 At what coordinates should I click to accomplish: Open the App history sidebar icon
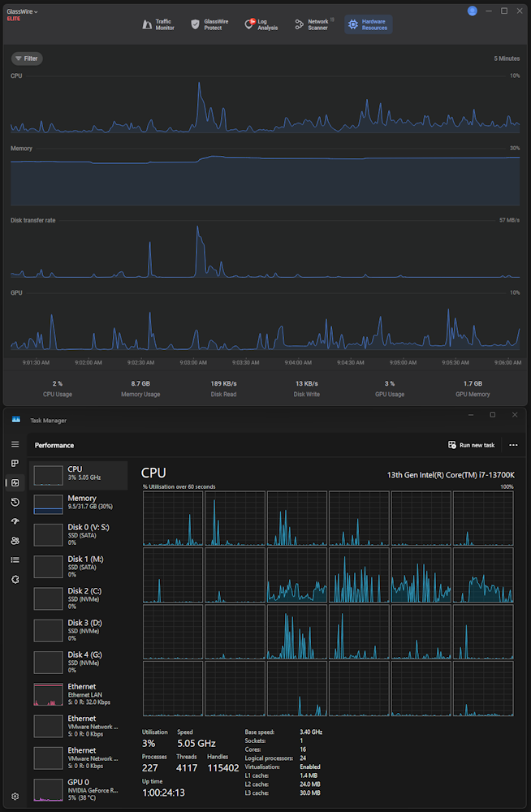[15, 502]
